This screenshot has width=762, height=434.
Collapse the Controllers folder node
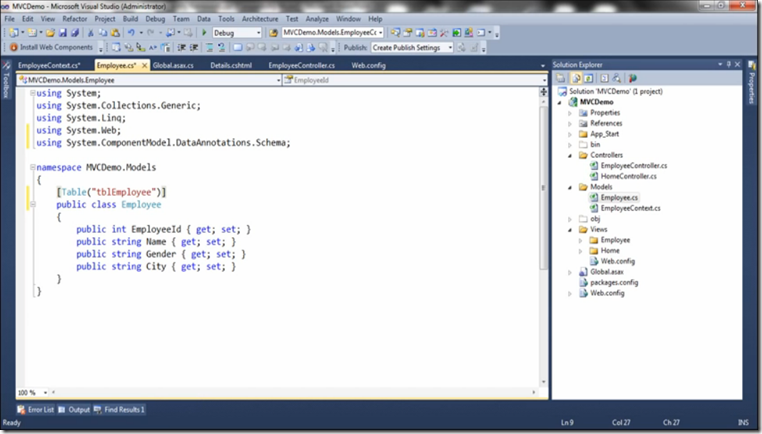[570, 156]
